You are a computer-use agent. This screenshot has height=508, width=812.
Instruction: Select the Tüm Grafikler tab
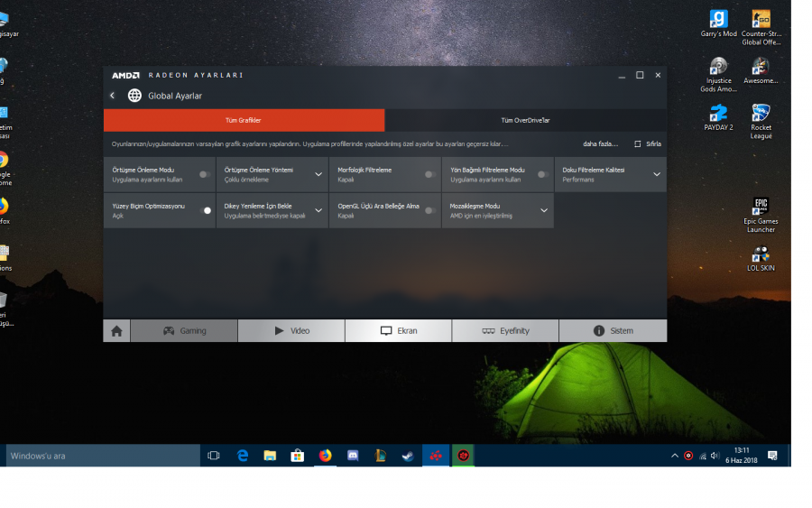244,120
